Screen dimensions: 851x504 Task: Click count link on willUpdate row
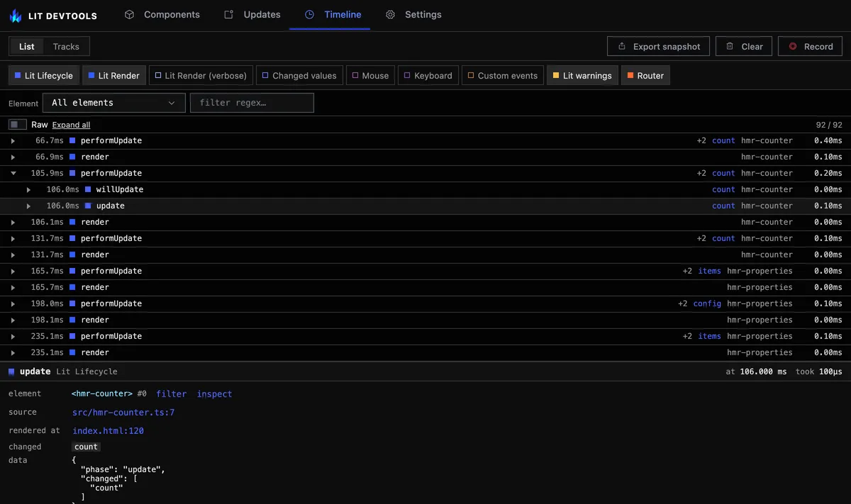point(723,190)
